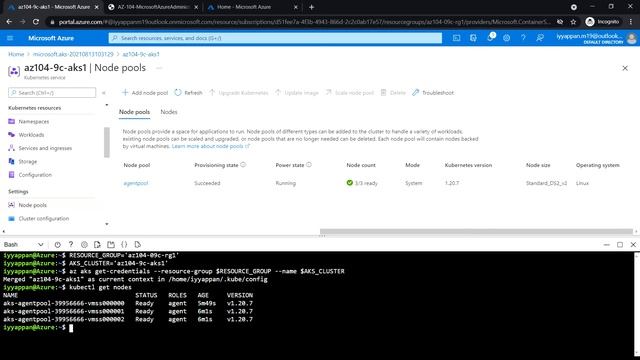Click the sidebar vertical scrollbar thumb
This screenshot has width=640, height=360.
107,142
